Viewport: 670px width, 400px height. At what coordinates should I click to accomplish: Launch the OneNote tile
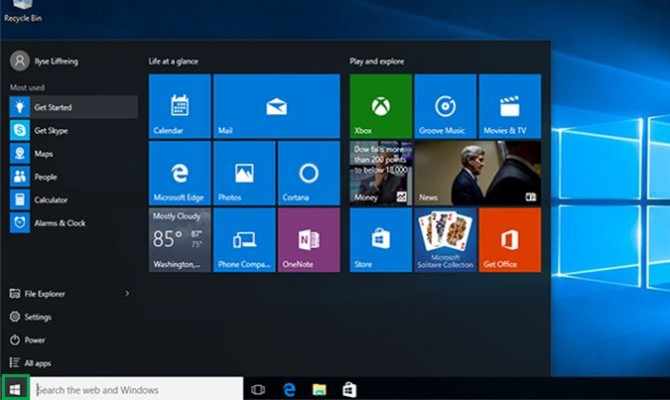pos(309,240)
